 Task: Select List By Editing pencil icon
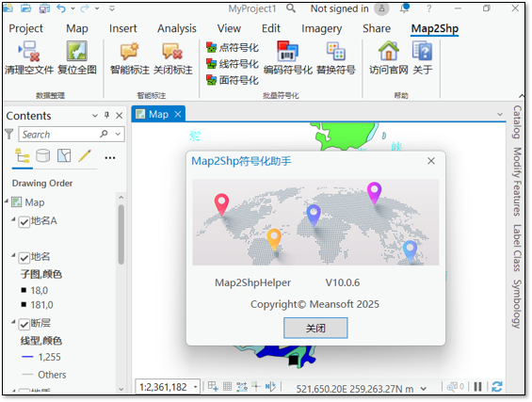(85, 155)
